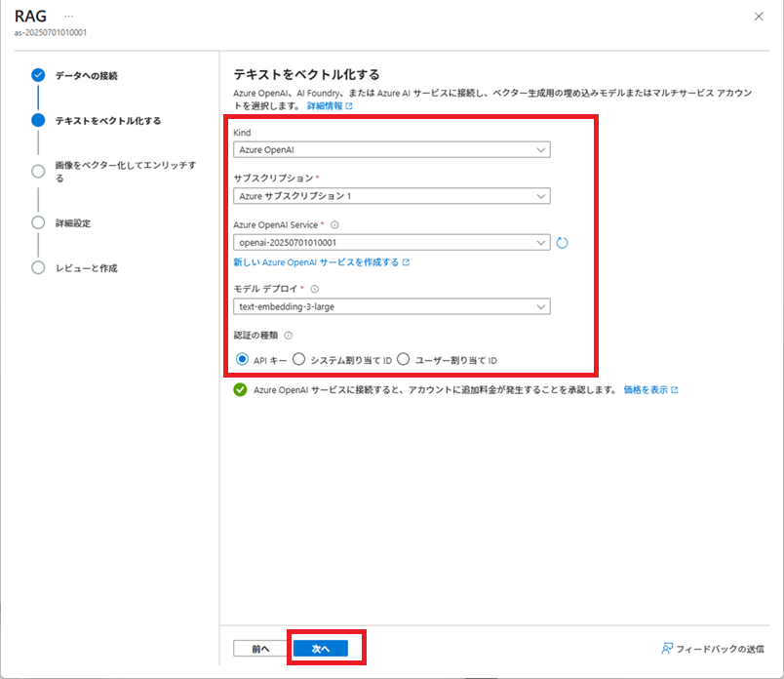Open the ellipsis menu next to RAG title
The height and width of the screenshot is (679, 784).
pos(68,17)
